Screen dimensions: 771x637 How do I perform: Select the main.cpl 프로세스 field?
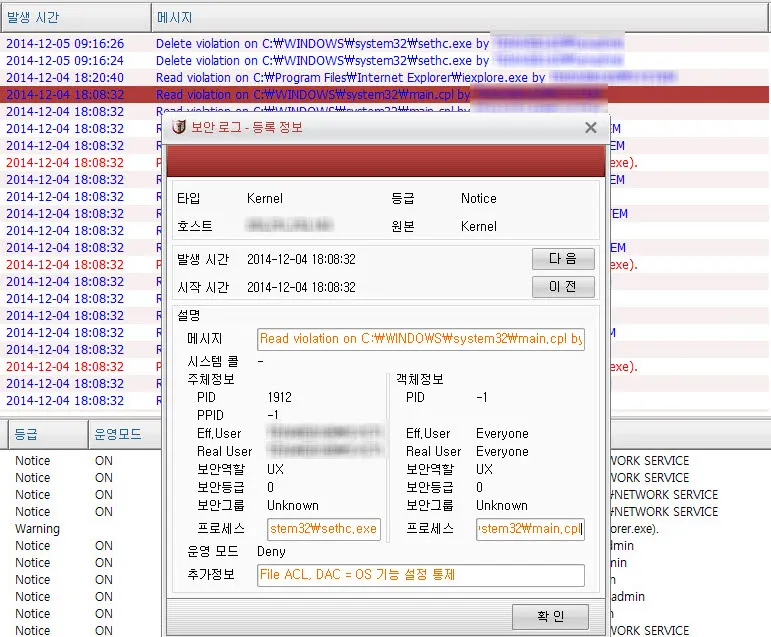(530, 528)
